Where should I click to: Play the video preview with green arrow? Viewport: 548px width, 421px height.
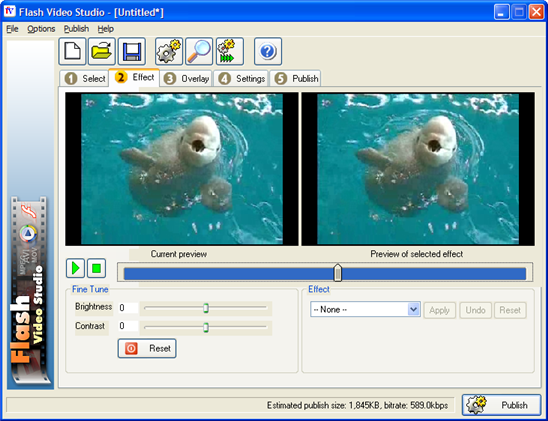(75, 268)
